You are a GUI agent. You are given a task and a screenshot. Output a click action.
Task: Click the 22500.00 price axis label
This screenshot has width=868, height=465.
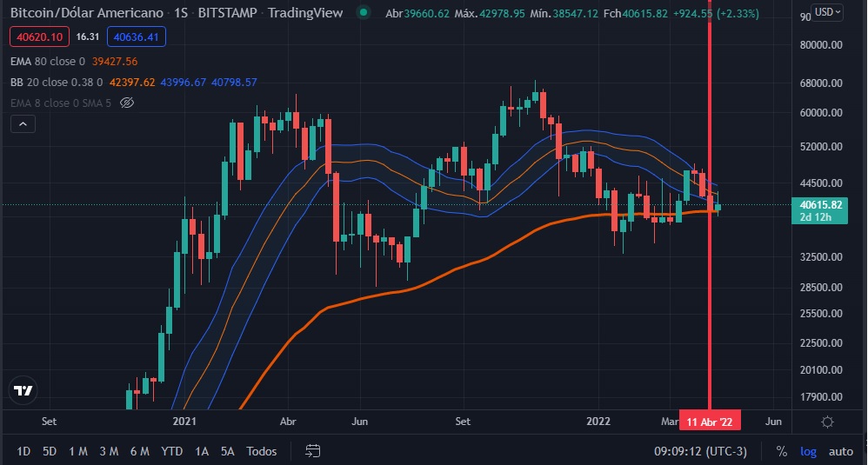(821, 342)
